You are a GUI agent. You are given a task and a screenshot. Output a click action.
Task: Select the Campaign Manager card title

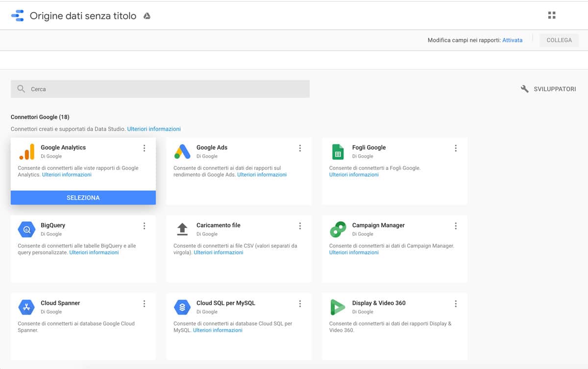point(378,225)
